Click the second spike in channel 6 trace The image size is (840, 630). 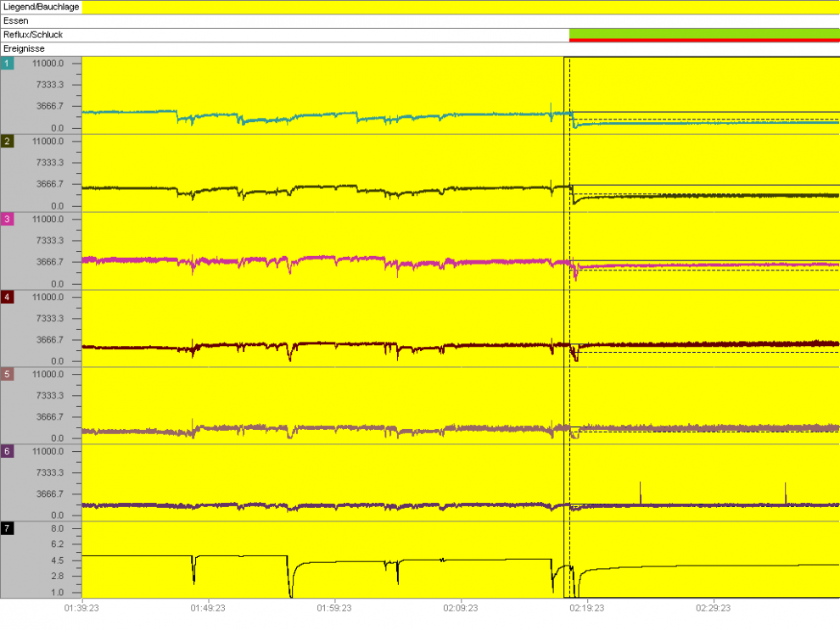click(x=786, y=492)
